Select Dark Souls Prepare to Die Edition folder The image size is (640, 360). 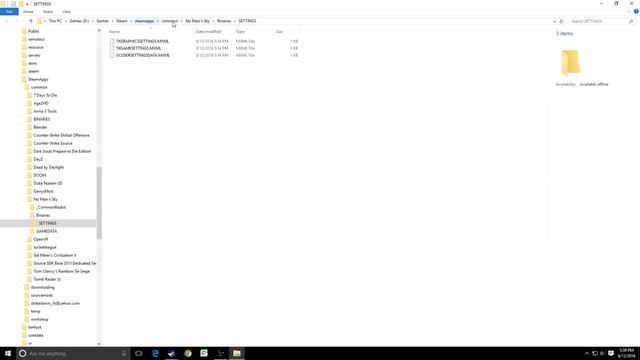coord(62,151)
